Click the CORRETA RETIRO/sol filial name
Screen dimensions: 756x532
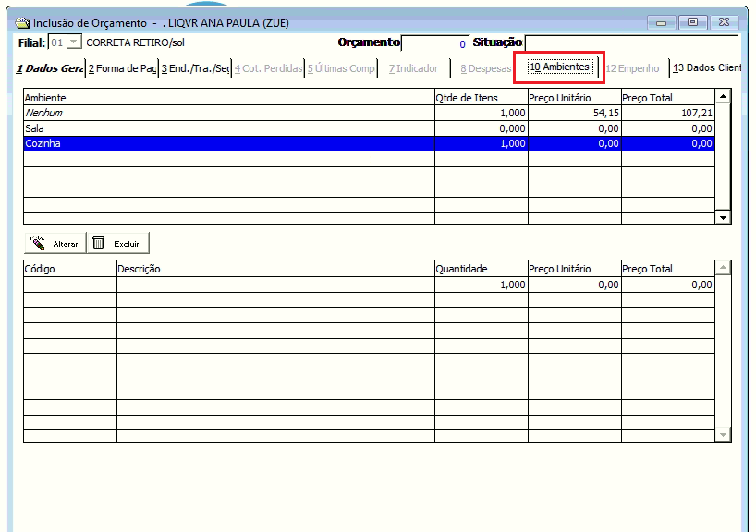point(136,42)
